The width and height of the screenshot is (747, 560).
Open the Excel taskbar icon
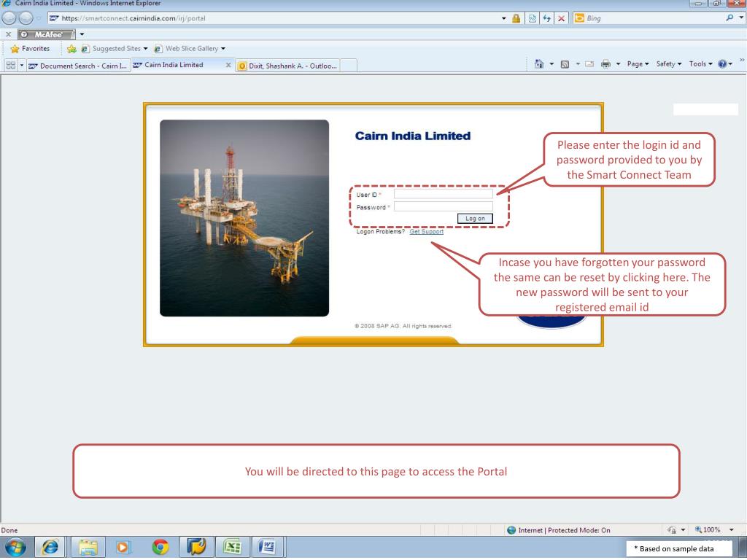coord(232,547)
